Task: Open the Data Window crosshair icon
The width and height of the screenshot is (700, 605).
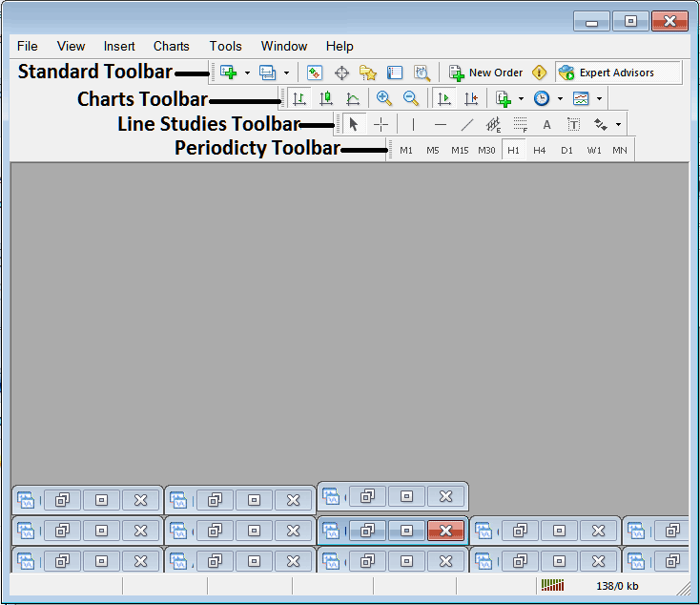Action: point(341,73)
